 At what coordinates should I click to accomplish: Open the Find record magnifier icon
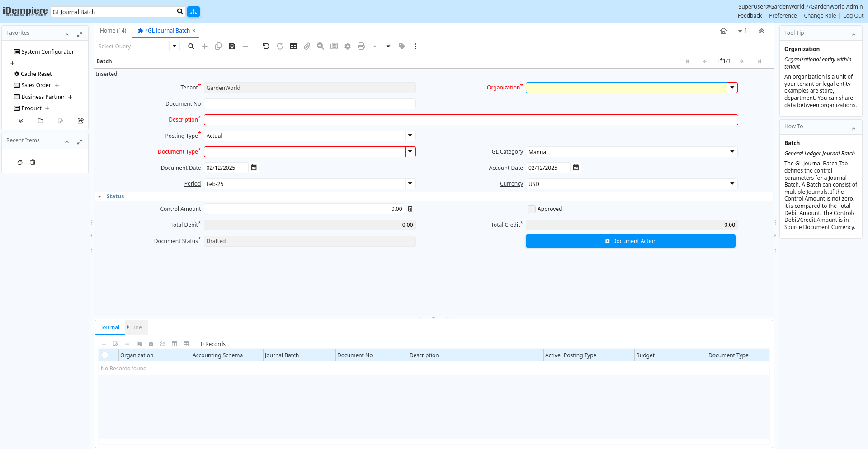pyautogui.click(x=191, y=46)
